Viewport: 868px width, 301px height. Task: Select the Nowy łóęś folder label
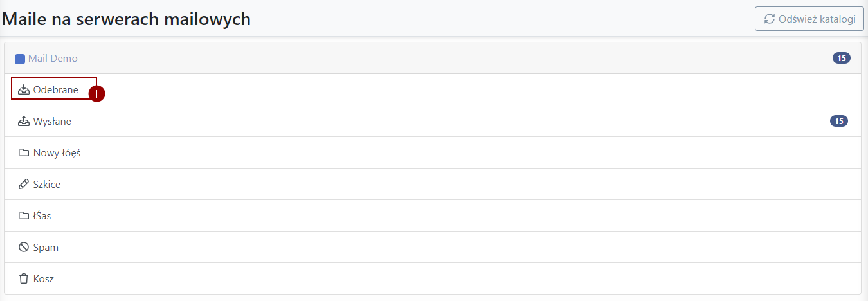(x=57, y=153)
